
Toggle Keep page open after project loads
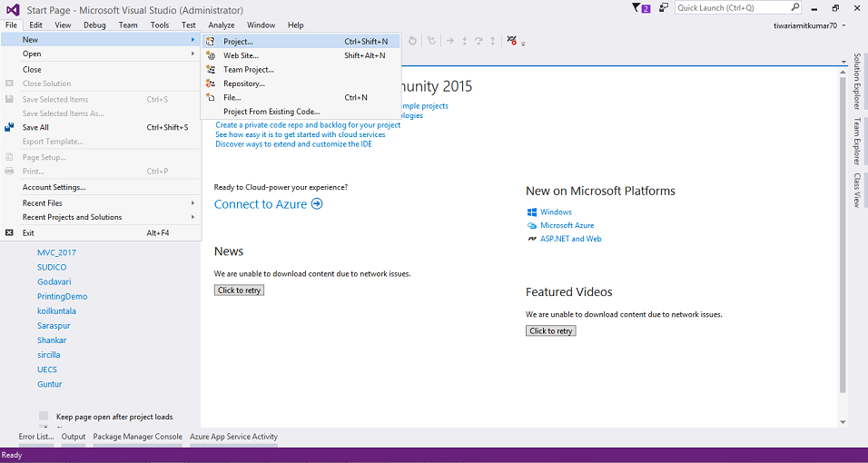pyautogui.click(x=44, y=417)
